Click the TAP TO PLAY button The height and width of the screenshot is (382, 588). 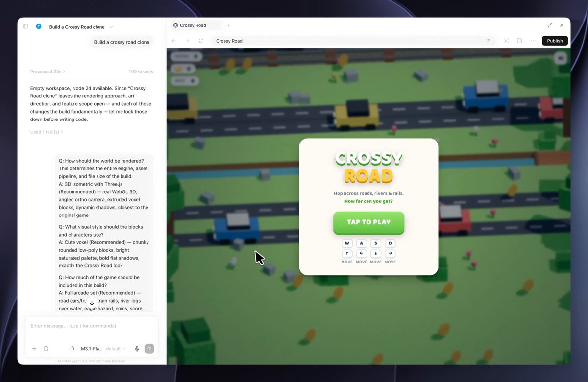point(368,222)
